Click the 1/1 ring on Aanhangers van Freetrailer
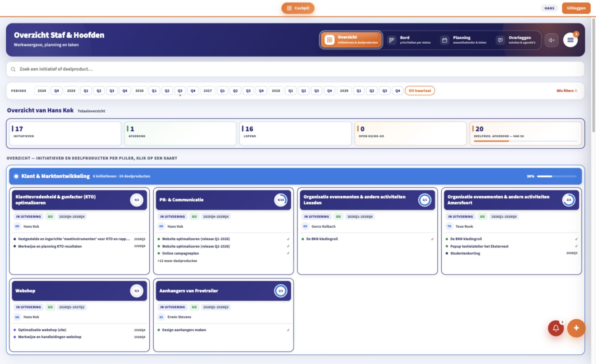596x364 pixels. [280, 291]
